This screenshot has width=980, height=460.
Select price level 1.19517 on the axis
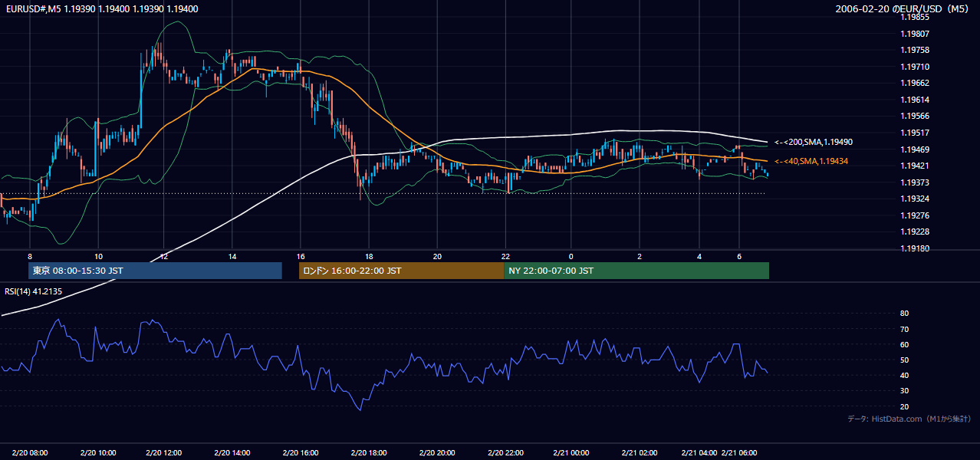915,133
